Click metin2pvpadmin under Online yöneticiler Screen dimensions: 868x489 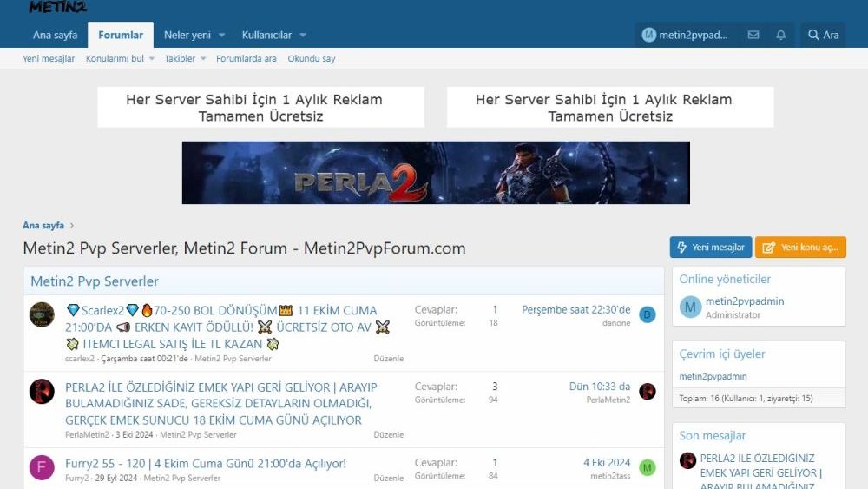(745, 301)
